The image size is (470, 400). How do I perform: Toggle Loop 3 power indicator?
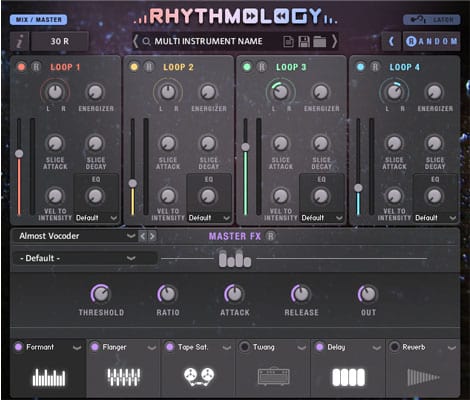click(247, 67)
